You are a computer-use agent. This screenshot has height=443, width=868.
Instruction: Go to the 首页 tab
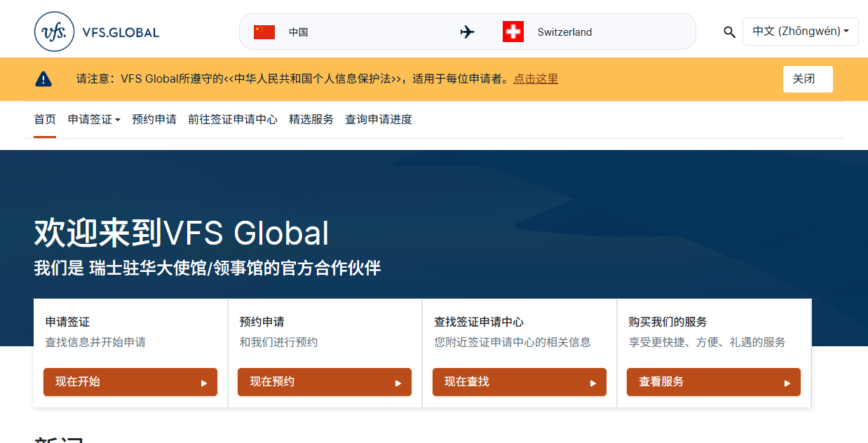click(45, 119)
